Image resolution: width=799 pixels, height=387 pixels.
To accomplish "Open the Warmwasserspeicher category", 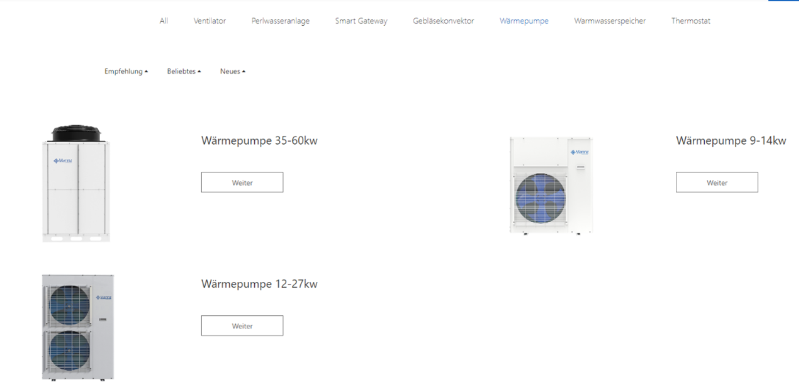I will click(x=610, y=21).
